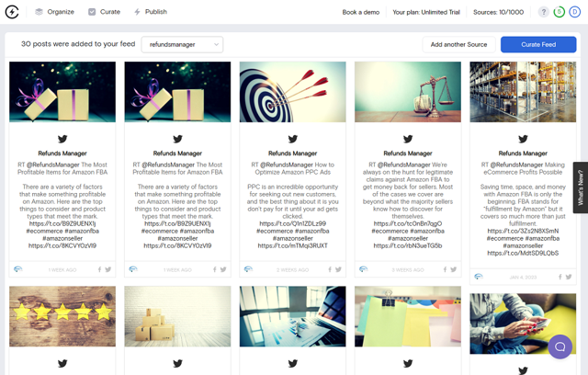588x375 pixels.
Task: Open the What's New side tab
Action: tap(581, 187)
